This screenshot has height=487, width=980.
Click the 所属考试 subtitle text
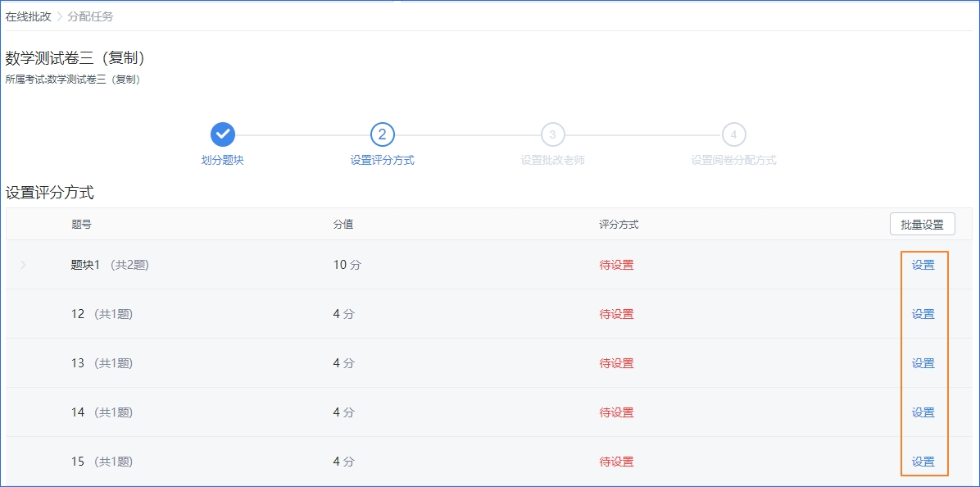tap(72, 80)
